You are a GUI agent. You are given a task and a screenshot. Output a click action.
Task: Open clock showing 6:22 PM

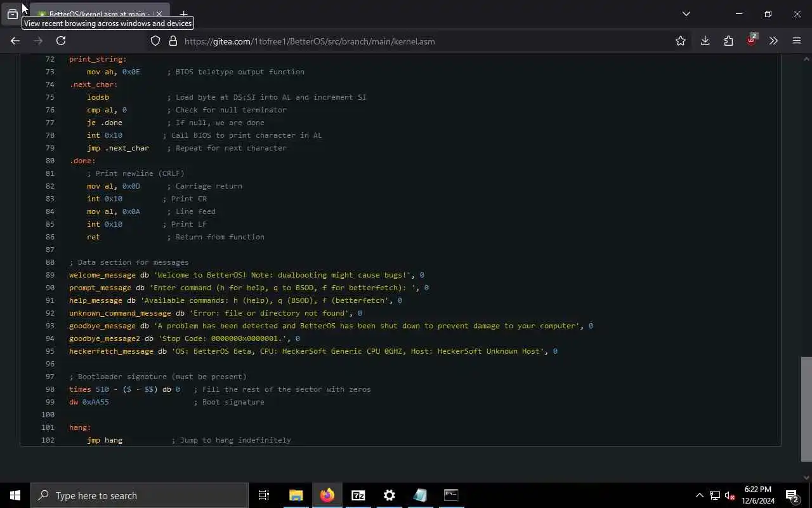(757, 495)
